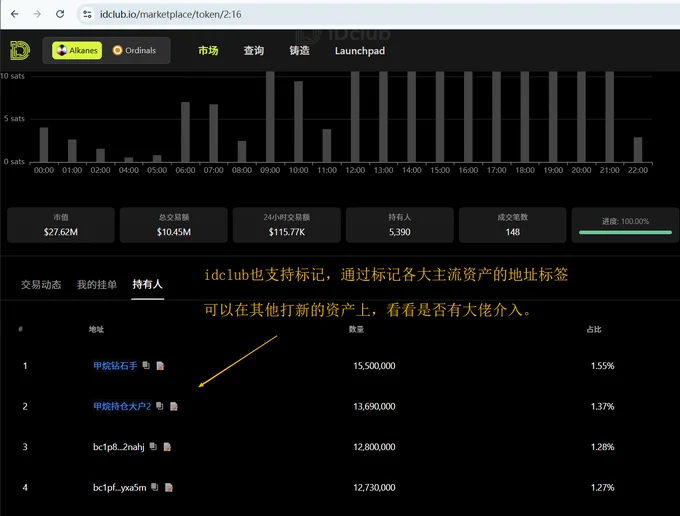The width and height of the screenshot is (680, 516).
Task: Click the browser forward arrow
Action: click(37, 14)
